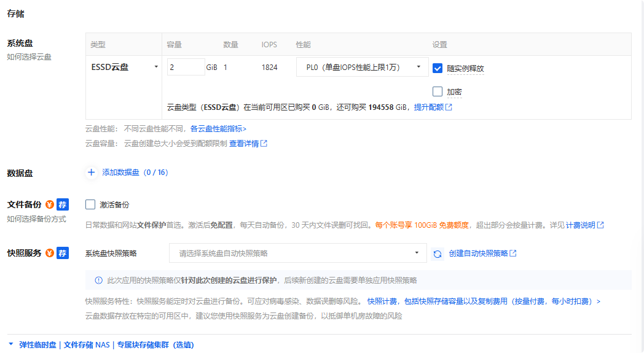644x353 pixels.
Task: Click the system disk capacity GiB input field
Action: [186, 67]
